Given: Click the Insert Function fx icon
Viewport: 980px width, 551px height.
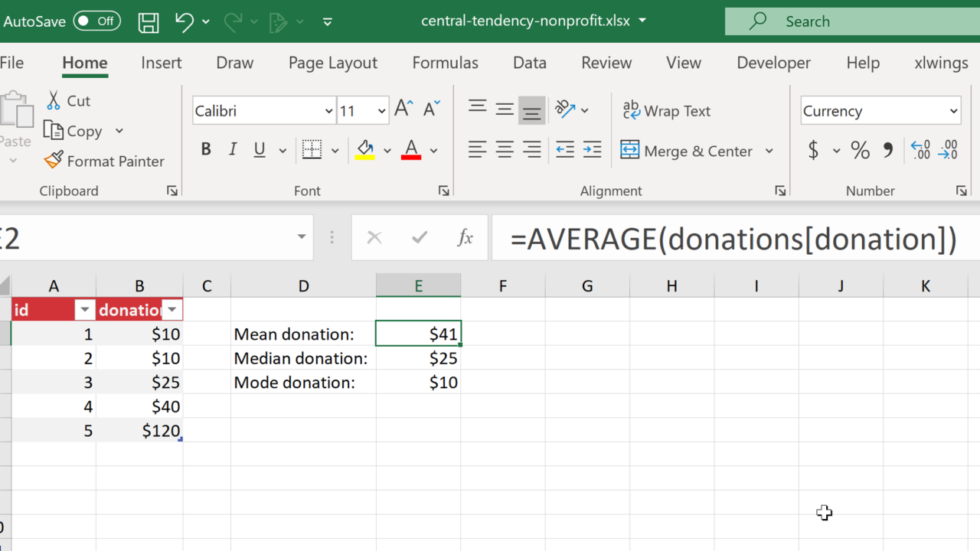Looking at the screenshot, I should click(465, 238).
